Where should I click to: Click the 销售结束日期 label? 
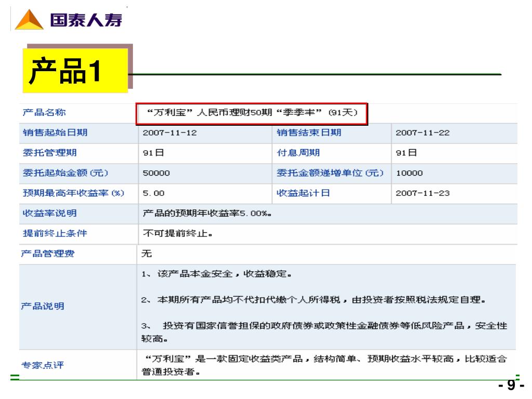[309, 132]
